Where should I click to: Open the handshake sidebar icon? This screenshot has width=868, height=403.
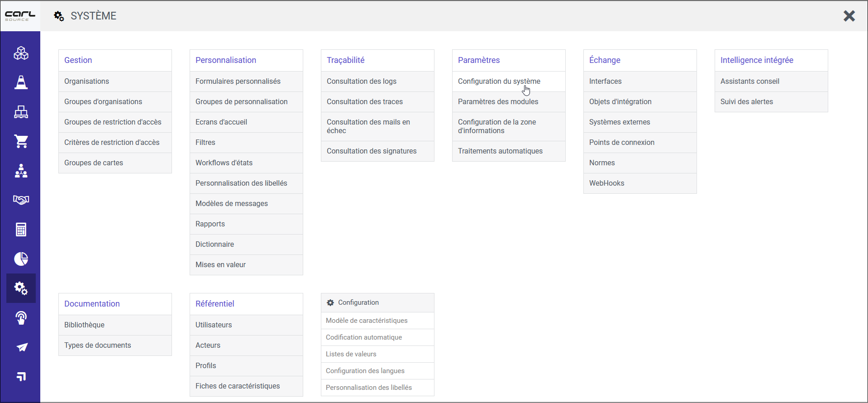tap(21, 200)
